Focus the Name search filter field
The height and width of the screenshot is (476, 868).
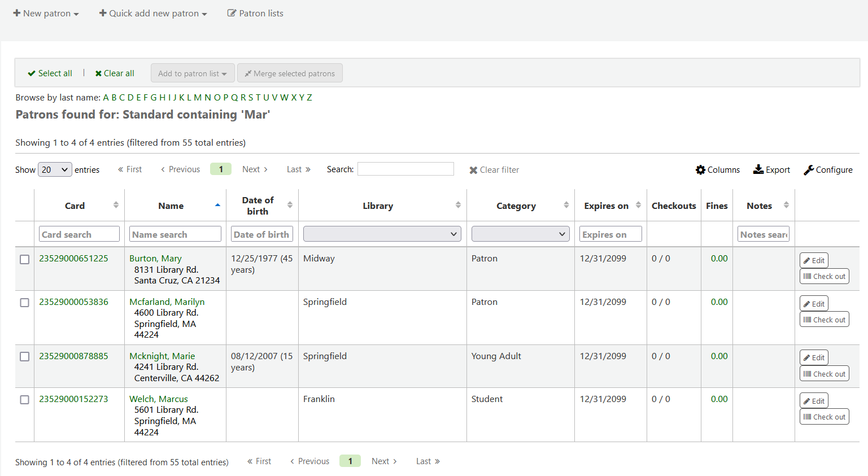(x=175, y=234)
